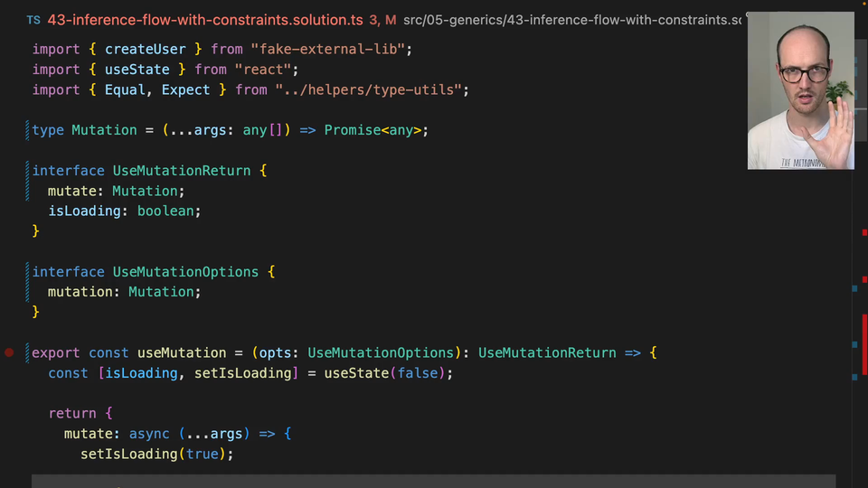Click the Promise<any> return type
The width and height of the screenshot is (868, 488).
(x=375, y=130)
